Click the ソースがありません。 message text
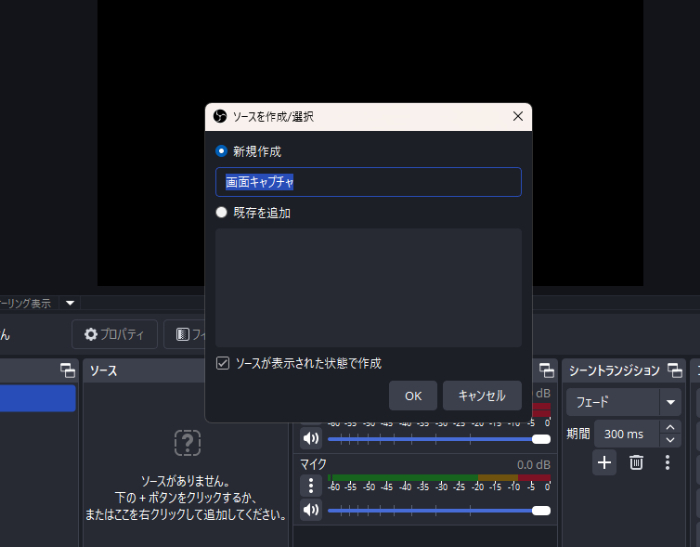The height and width of the screenshot is (547, 700). [186, 481]
